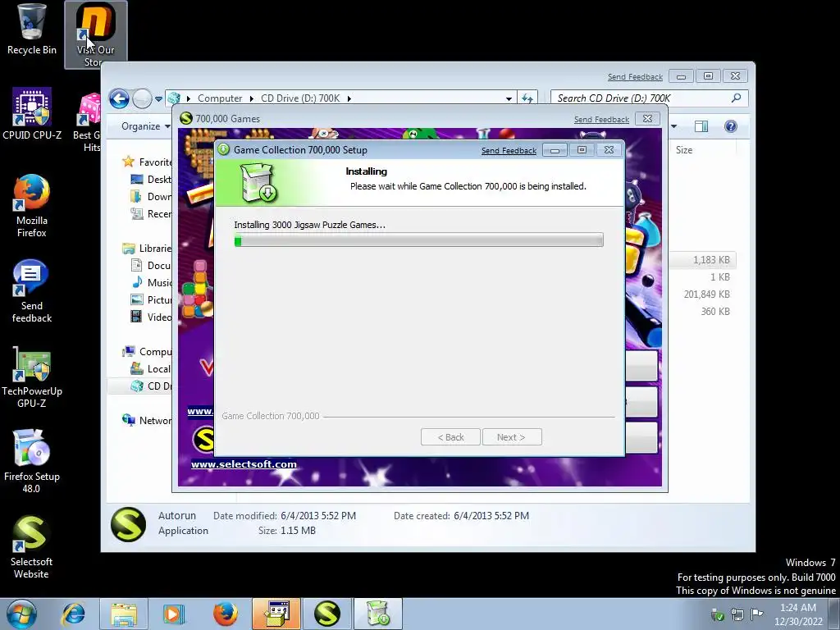Expand the address bar history dropdown
This screenshot has height=630, width=840.
click(509, 99)
